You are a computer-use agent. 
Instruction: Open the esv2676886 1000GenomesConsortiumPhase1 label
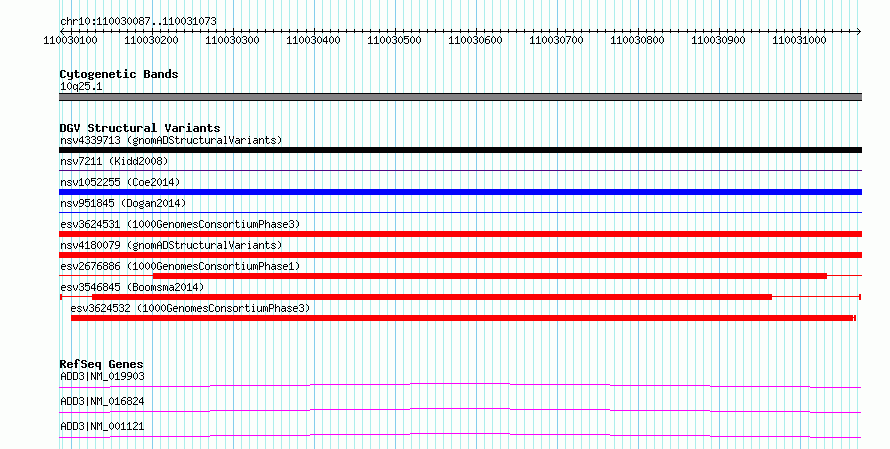[180, 266]
